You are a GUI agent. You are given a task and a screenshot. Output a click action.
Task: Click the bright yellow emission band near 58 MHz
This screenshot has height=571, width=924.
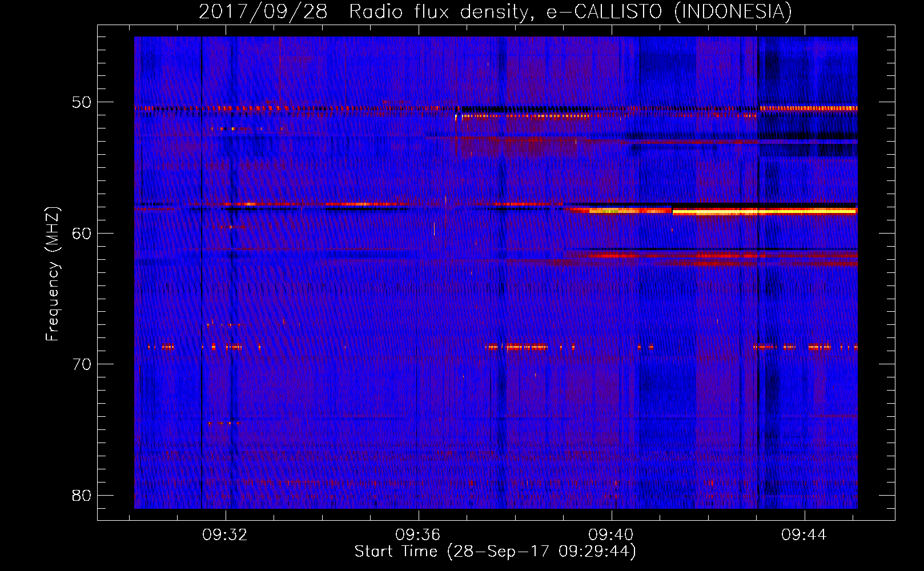pyautogui.click(x=765, y=211)
